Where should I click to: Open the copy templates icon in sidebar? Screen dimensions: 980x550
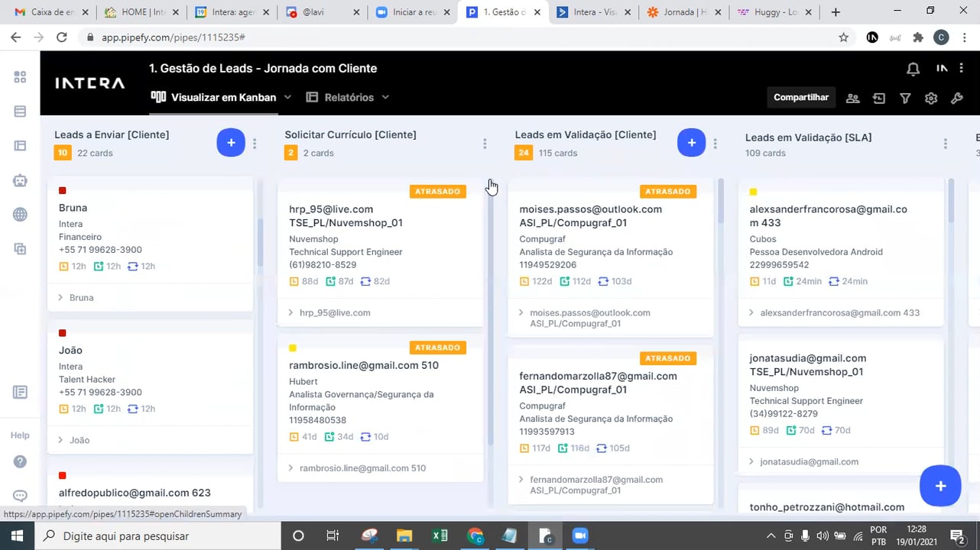click(20, 249)
